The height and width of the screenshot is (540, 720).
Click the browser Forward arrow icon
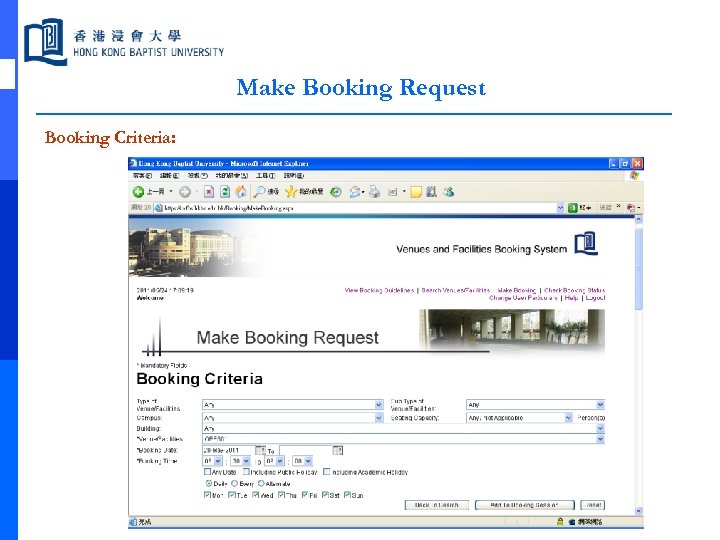(x=185, y=192)
